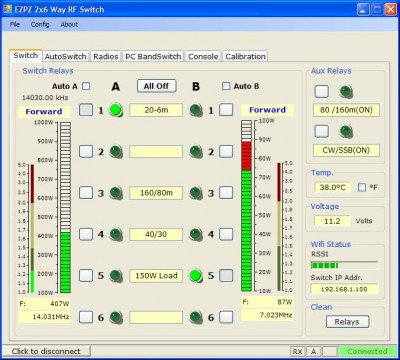
Task: Toggle switch A relay 5 button
Action: click(86, 275)
